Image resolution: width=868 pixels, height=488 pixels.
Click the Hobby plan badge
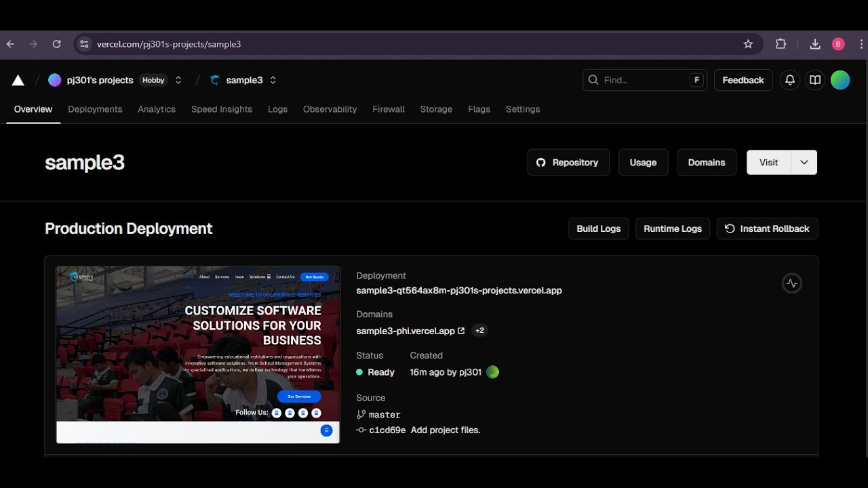(x=153, y=80)
